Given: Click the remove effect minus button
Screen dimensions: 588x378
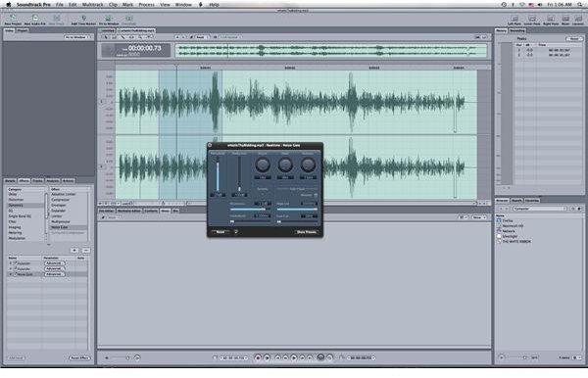Looking at the screenshot, I should pos(86,251).
